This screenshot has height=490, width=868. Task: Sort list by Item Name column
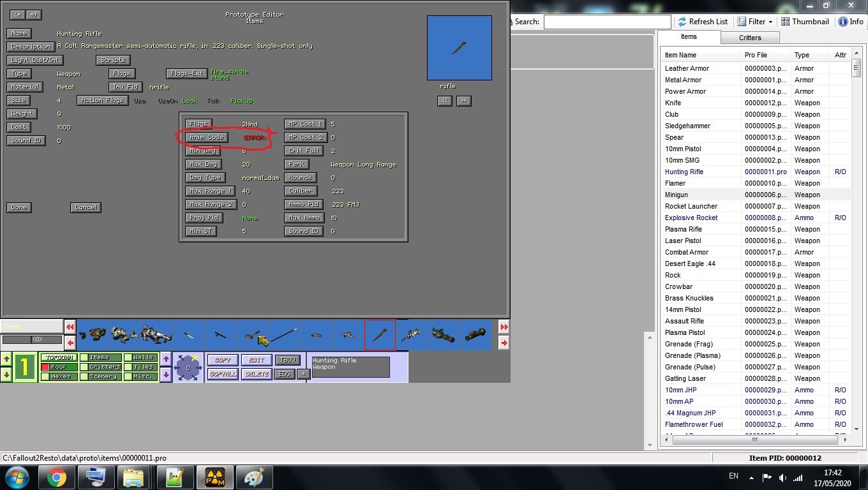(x=701, y=55)
